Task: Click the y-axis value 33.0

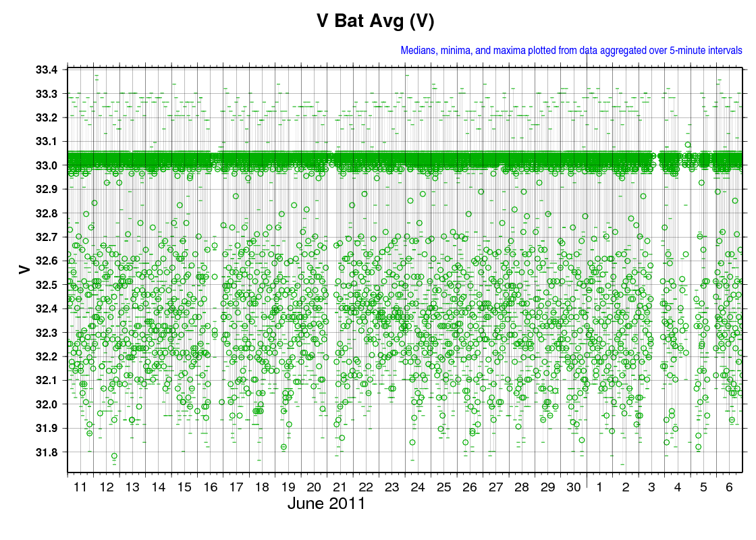Action: point(47,165)
